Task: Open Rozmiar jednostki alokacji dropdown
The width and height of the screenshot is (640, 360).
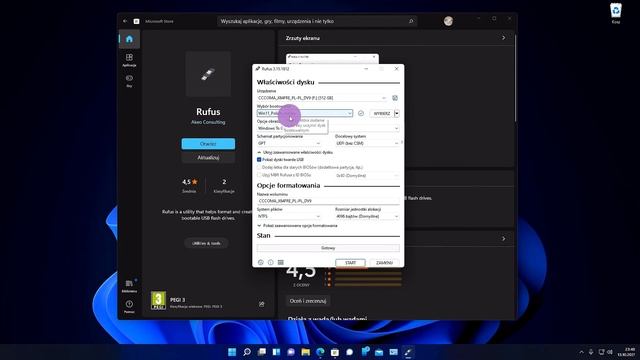Action: (367, 216)
